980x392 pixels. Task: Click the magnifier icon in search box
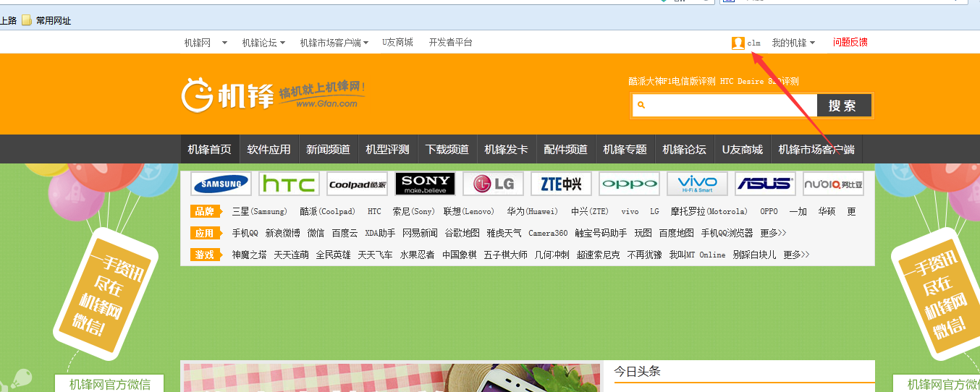click(641, 106)
